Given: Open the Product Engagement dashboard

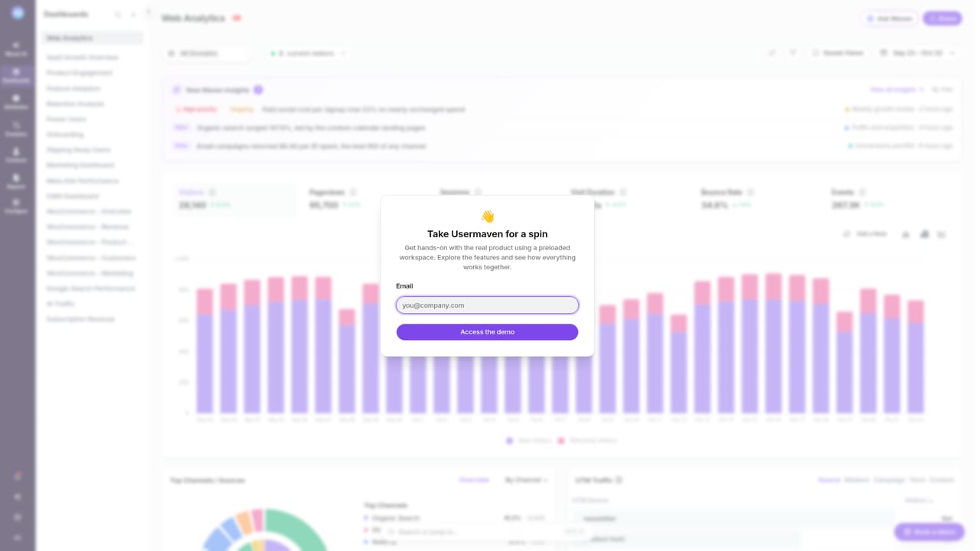Looking at the screenshot, I should point(79,73).
